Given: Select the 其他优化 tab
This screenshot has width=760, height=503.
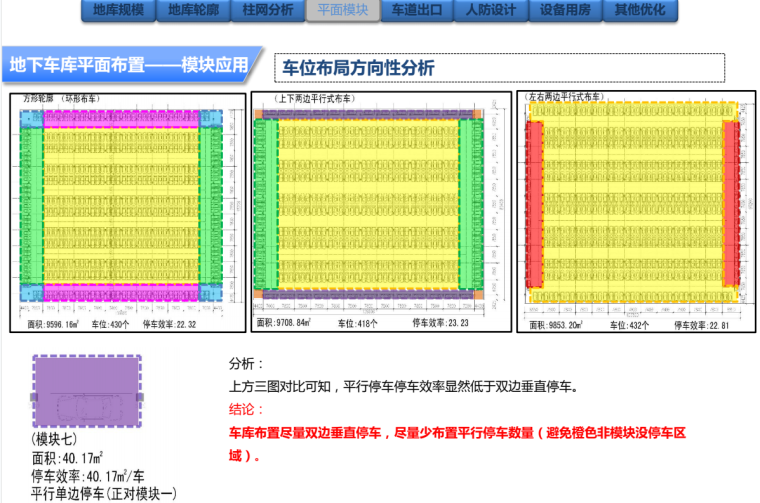Looking at the screenshot, I should 641,11.
